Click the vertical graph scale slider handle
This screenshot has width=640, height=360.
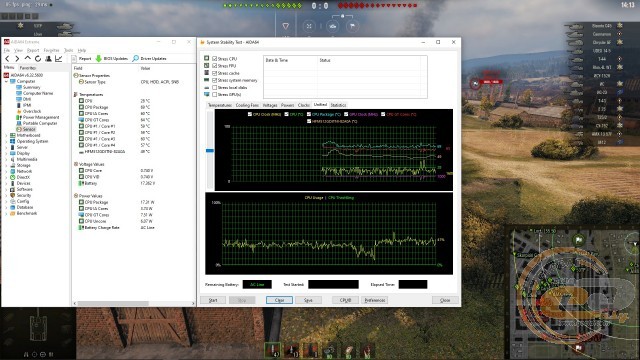tap(210, 151)
